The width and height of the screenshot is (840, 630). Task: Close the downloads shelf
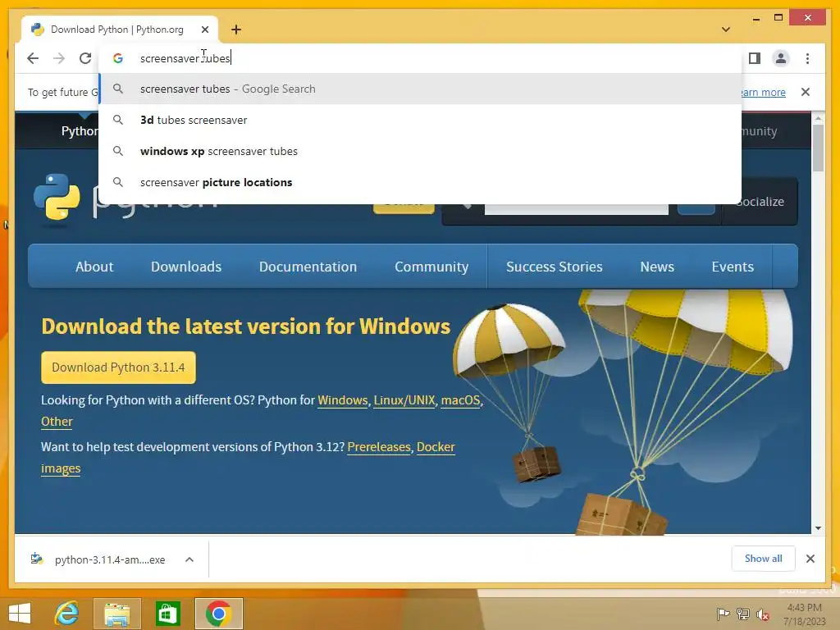pyautogui.click(x=810, y=559)
